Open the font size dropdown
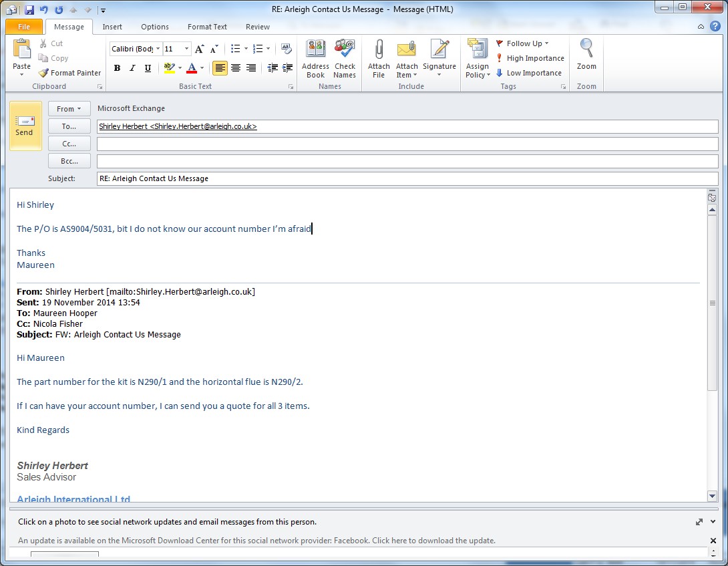Viewport: 728px width, 566px height. (x=186, y=49)
